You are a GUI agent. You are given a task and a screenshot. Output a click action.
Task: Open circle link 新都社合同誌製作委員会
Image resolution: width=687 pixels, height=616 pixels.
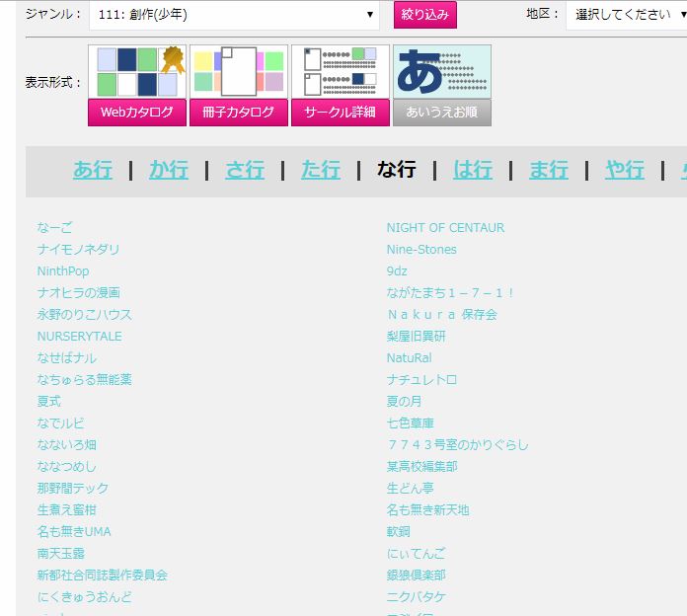point(103,576)
